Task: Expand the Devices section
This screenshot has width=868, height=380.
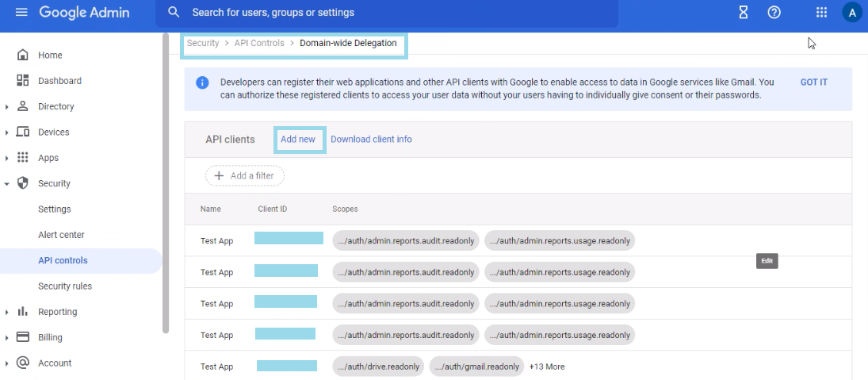Action: point(7,132)
